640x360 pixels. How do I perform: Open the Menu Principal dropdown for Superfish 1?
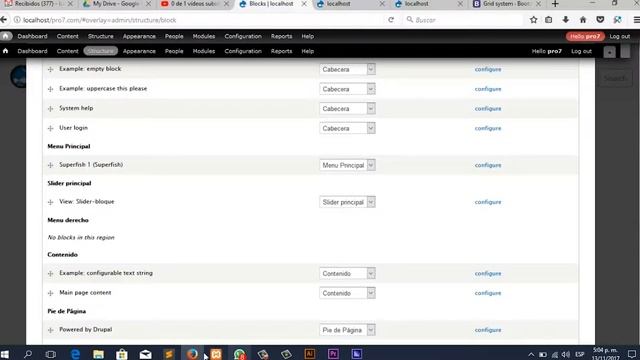pos(347,165)
